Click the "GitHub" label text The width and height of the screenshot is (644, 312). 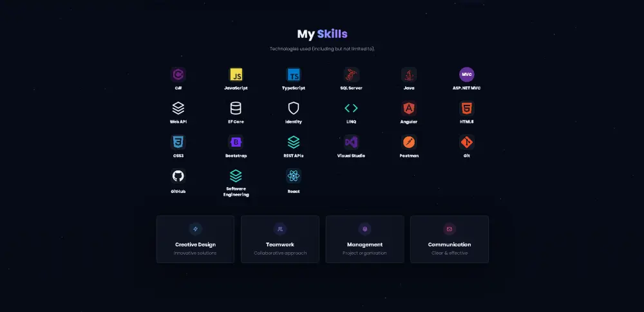[x=178, y=191]
